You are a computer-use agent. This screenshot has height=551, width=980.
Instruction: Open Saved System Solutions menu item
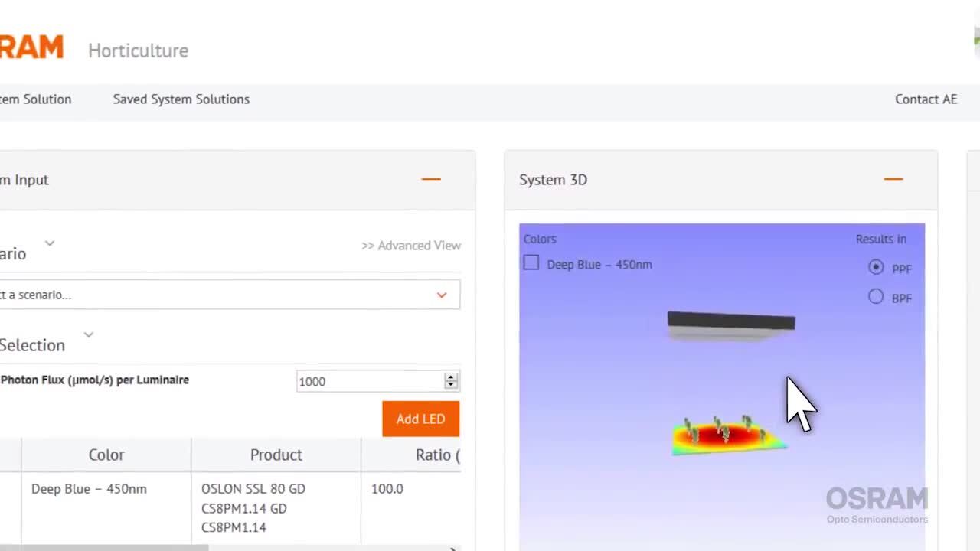point(181,99)
